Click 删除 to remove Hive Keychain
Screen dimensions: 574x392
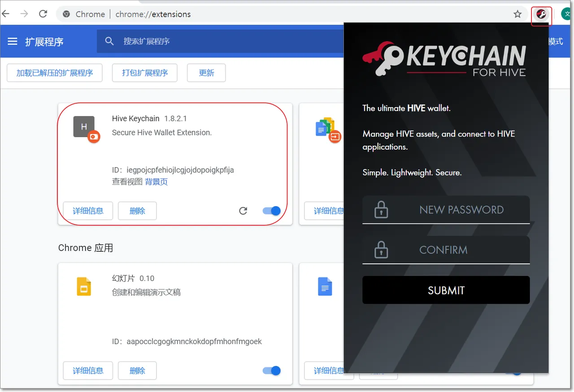[137, 211]
